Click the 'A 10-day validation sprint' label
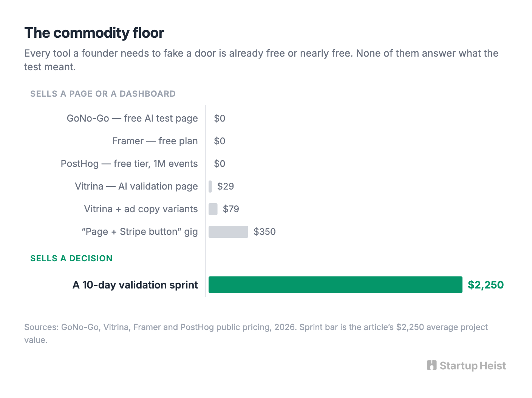The height and width of the screenshot is (398, 532). (135, 285)
